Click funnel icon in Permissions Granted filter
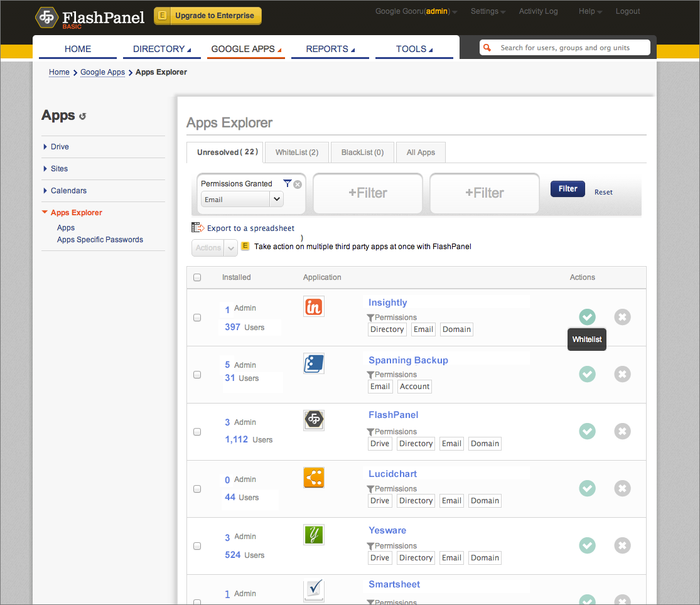This screenshot has width=700, height=605. pos(288,183)
